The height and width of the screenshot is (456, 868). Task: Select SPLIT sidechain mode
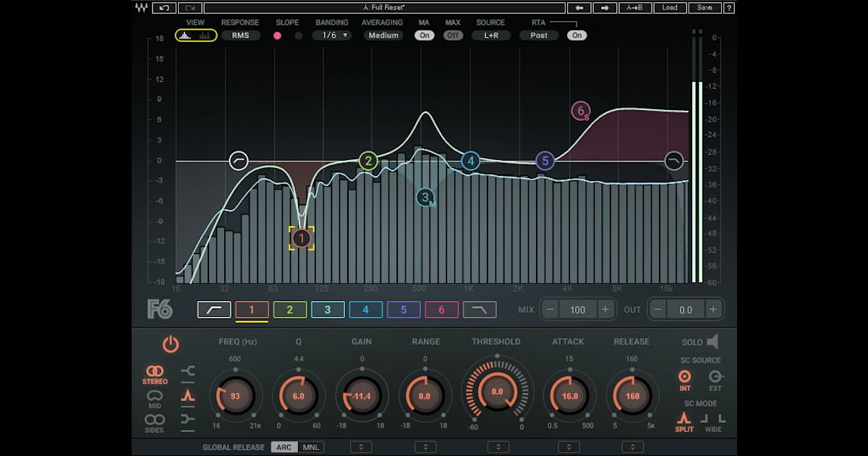pos(684,423)
